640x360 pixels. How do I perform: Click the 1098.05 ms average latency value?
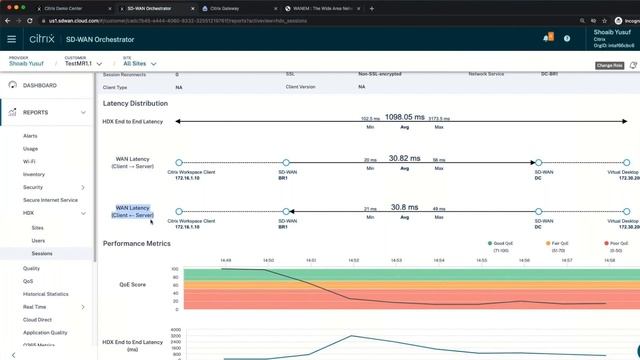(404, 117)
